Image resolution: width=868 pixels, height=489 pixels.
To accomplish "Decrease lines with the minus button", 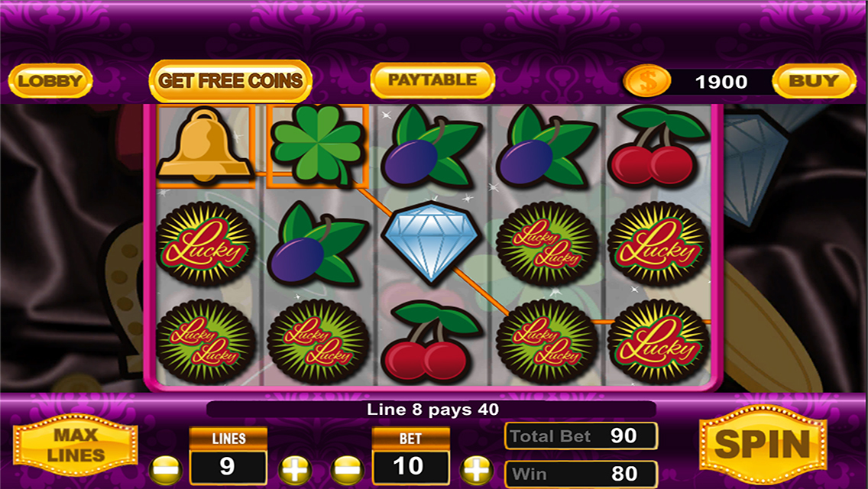I will click(x=166, y=471).
